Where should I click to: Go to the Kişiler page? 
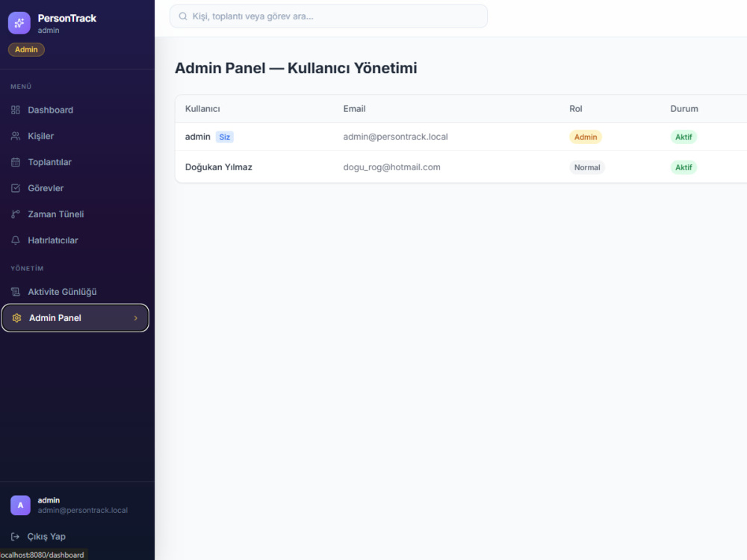75,136
